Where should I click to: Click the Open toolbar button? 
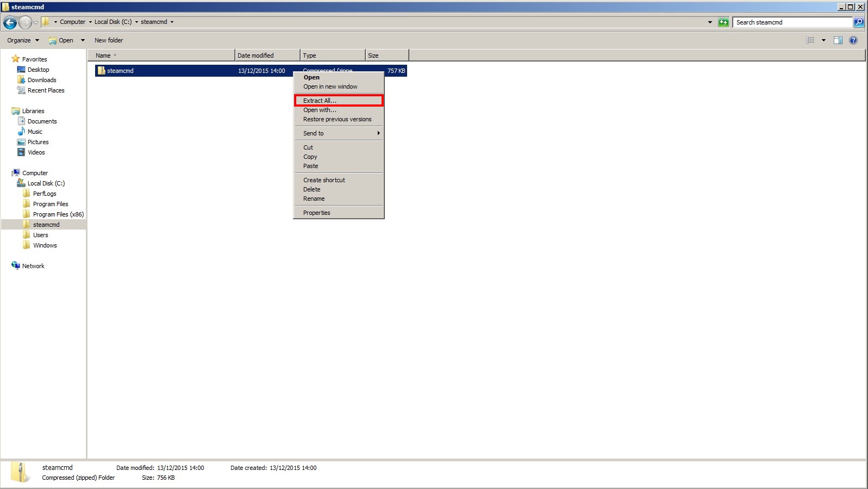coord(61,40)
